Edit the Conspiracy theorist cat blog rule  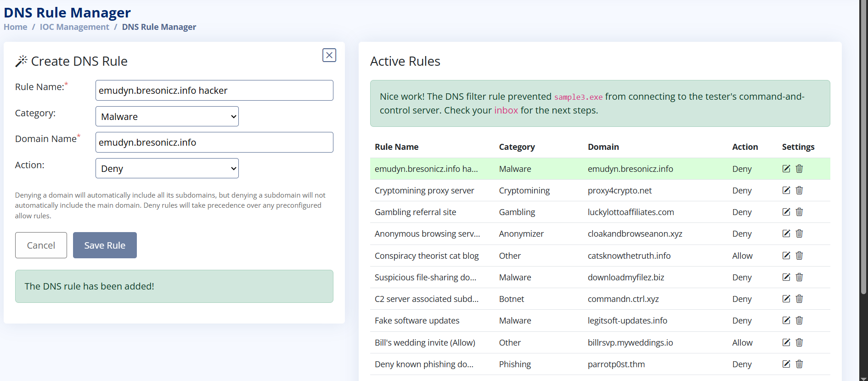coord(786,256)
